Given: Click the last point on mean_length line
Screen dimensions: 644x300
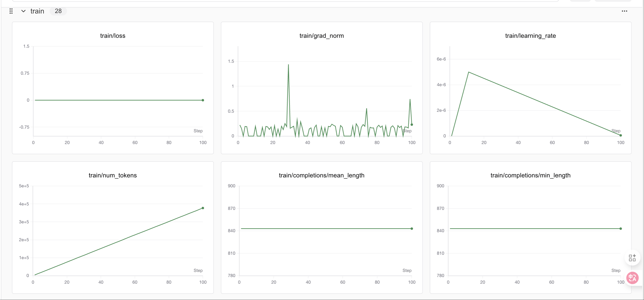Looking at the screenshot, I should pyautogui.click(x=412, y=229).
